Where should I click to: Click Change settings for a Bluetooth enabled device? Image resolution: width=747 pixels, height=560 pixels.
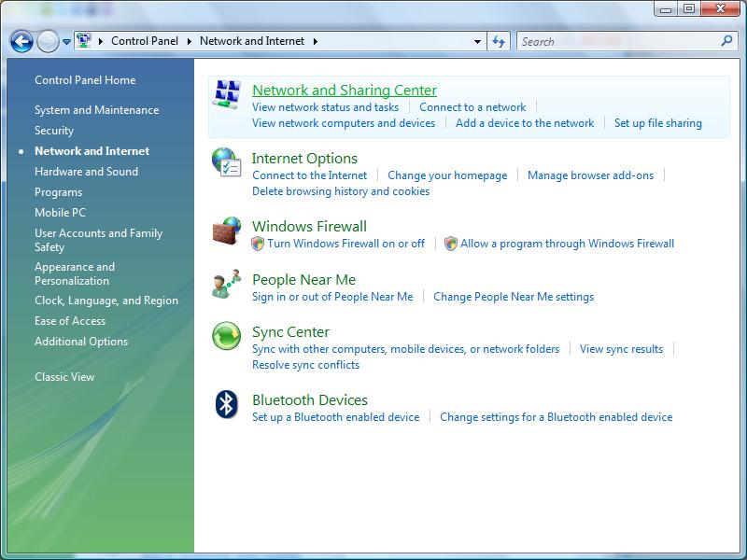556,417
